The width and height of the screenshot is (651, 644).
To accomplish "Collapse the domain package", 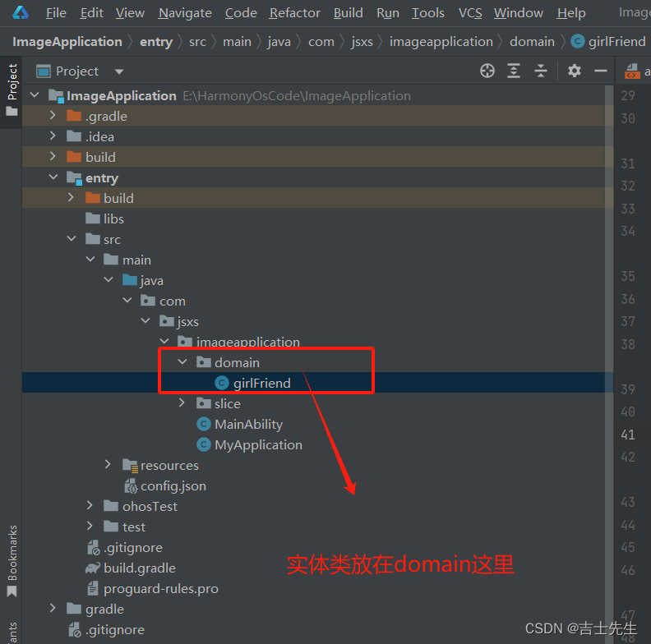I will coord(182,361).
